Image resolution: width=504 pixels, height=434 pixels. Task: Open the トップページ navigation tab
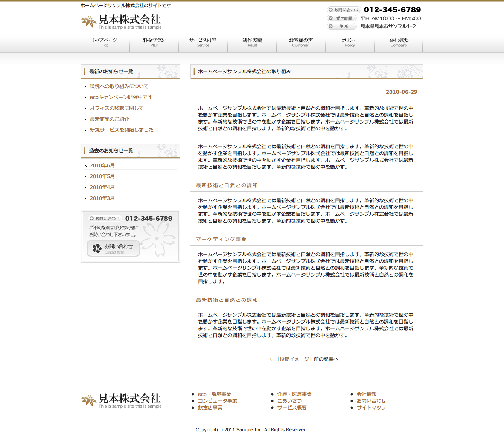pyautogui.click(x=105, y=42)
